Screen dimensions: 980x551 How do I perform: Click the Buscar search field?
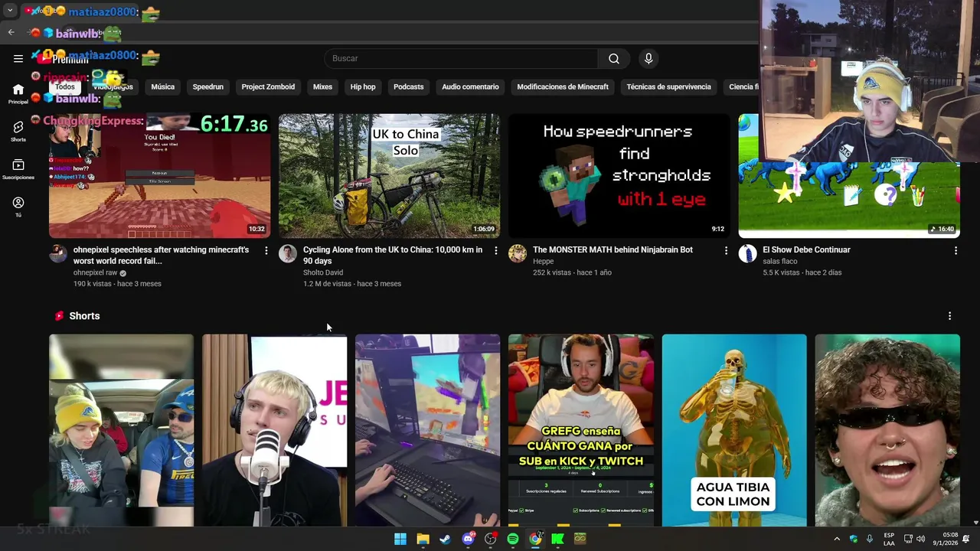461,58
